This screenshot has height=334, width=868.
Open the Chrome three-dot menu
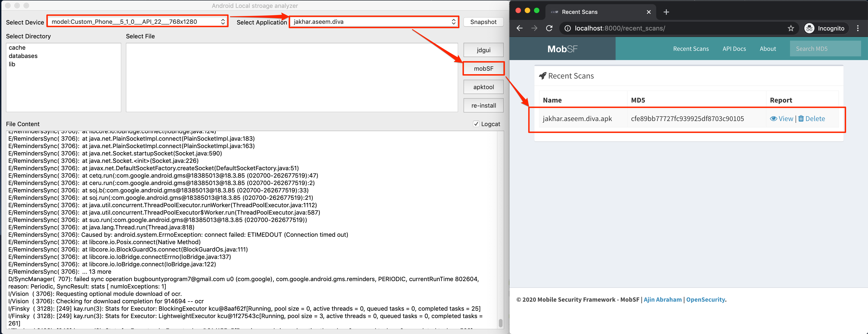point(858,28)
